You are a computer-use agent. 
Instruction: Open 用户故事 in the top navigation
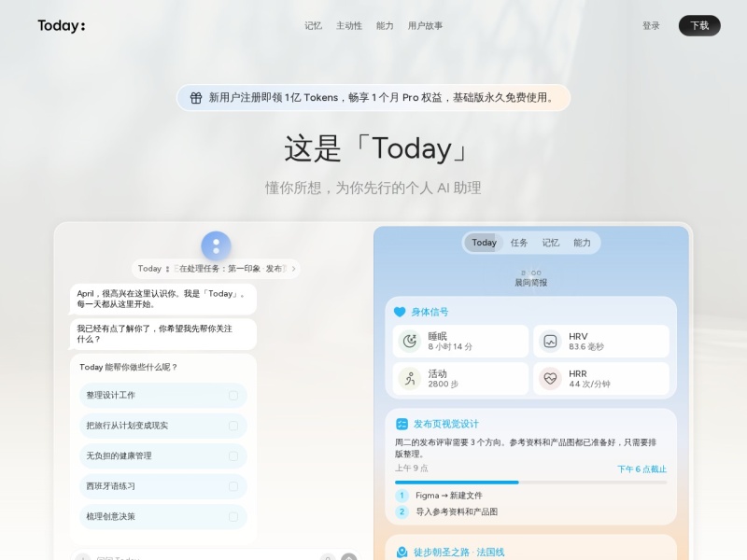425,26
